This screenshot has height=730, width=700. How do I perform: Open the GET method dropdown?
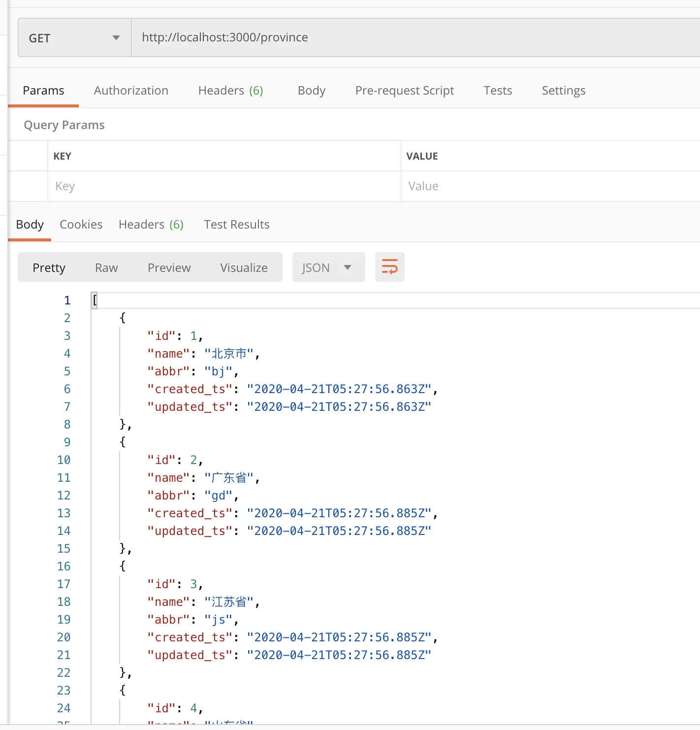click(74, 38)
